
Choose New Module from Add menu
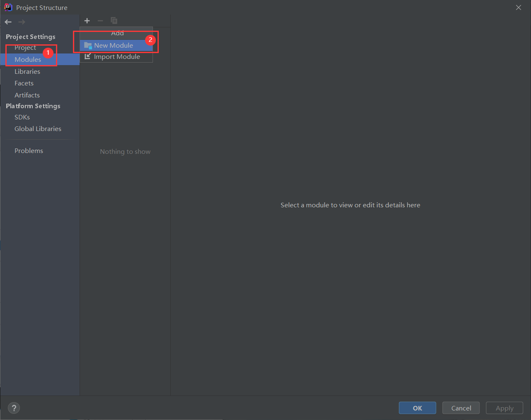pos(116,46)
